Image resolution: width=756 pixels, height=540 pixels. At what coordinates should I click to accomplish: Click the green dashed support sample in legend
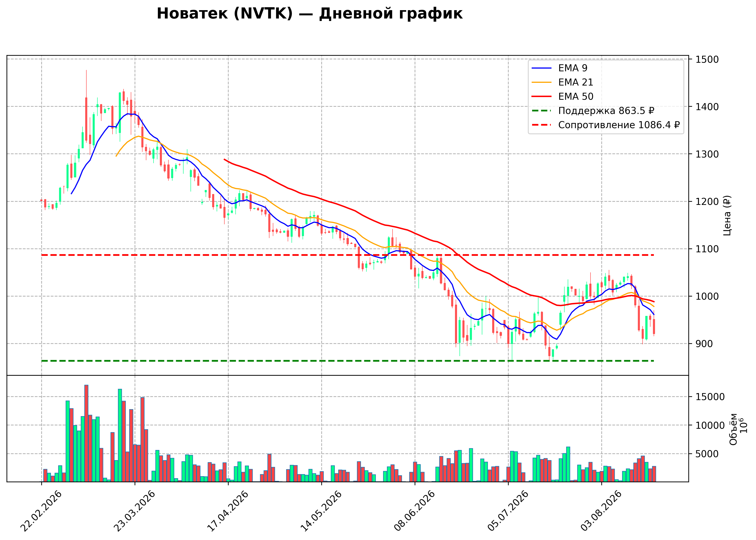click(x=542, y=111)
